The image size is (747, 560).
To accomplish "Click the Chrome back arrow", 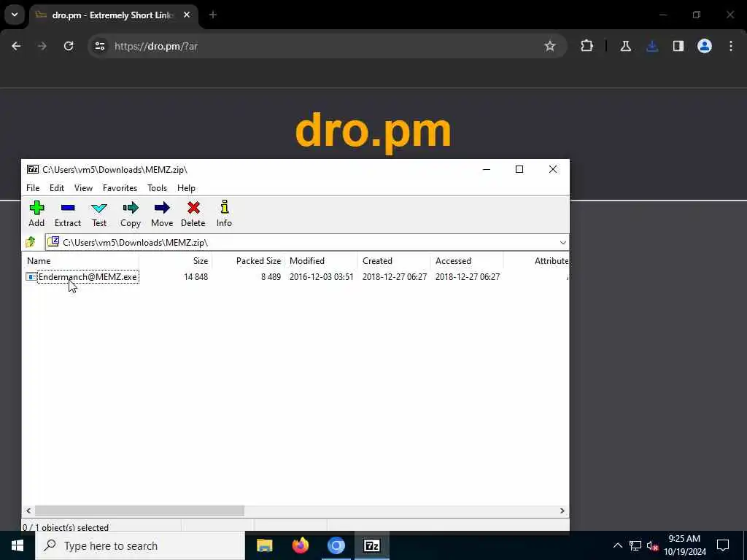I will pos(16,46).
